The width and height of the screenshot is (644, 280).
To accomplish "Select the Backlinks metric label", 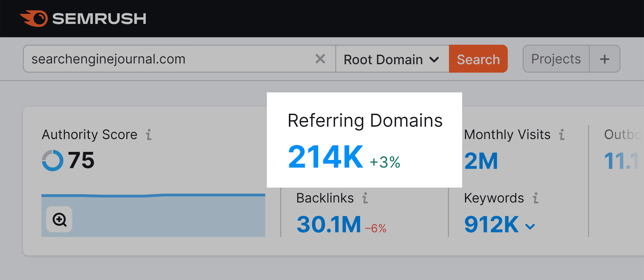I will (x=325, y=197).
